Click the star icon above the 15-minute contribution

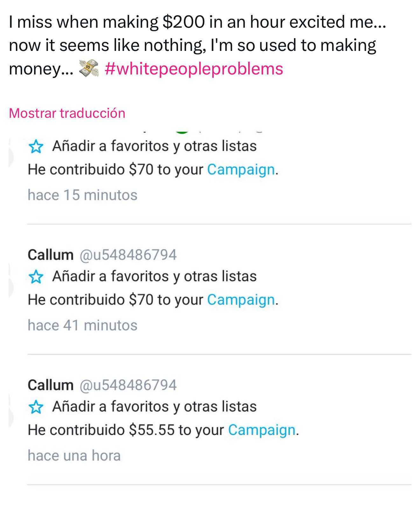[36, 147]
